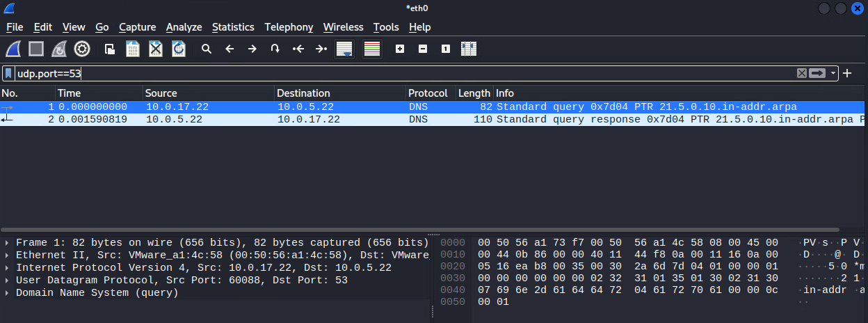The image size is (868, 323).
Task: Open the Help menu
Action: pyautogui.click(x=419, y=27)
